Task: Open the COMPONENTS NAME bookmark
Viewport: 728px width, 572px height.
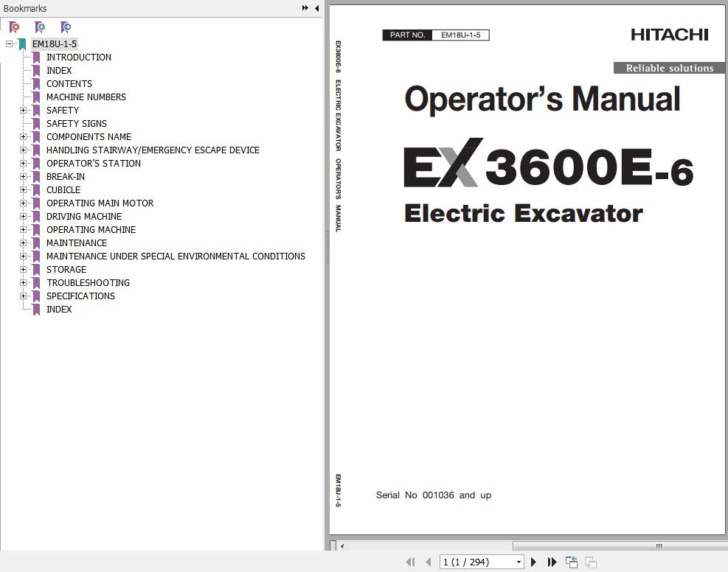Action: (x=89, y=137)
